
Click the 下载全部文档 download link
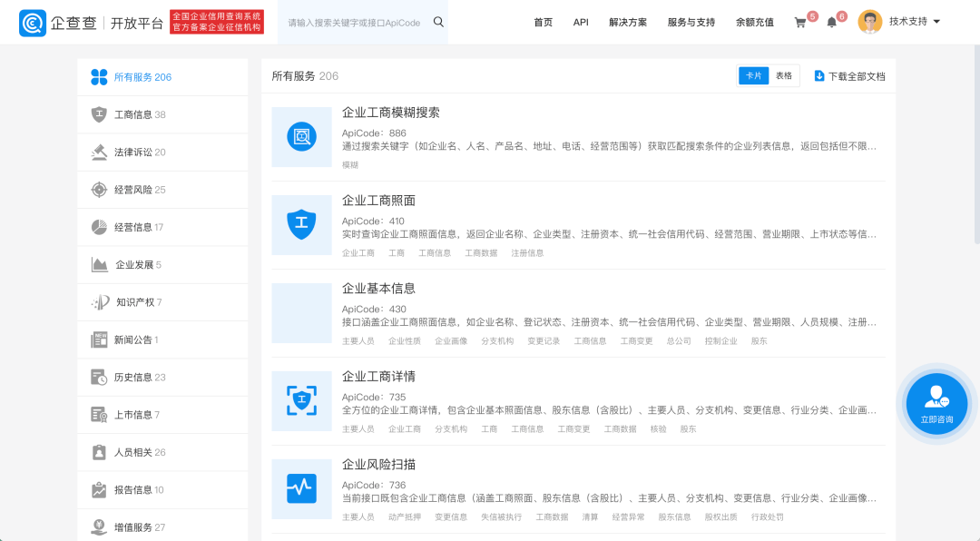pos(852,75)
